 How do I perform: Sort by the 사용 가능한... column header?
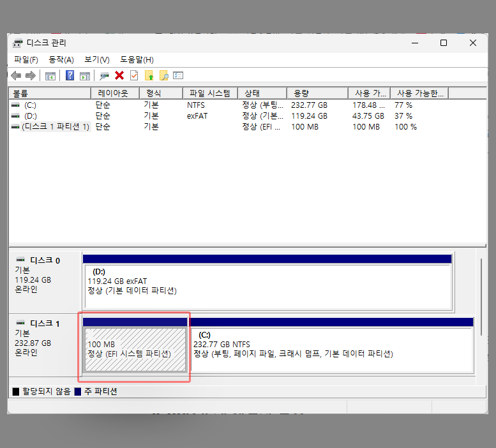click(x=419, y=93)
